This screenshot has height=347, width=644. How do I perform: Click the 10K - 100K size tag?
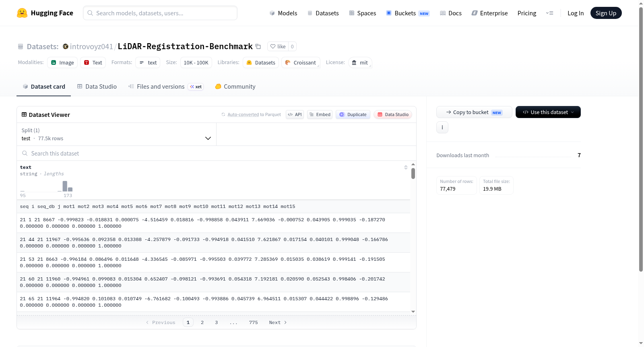(196, 62)
